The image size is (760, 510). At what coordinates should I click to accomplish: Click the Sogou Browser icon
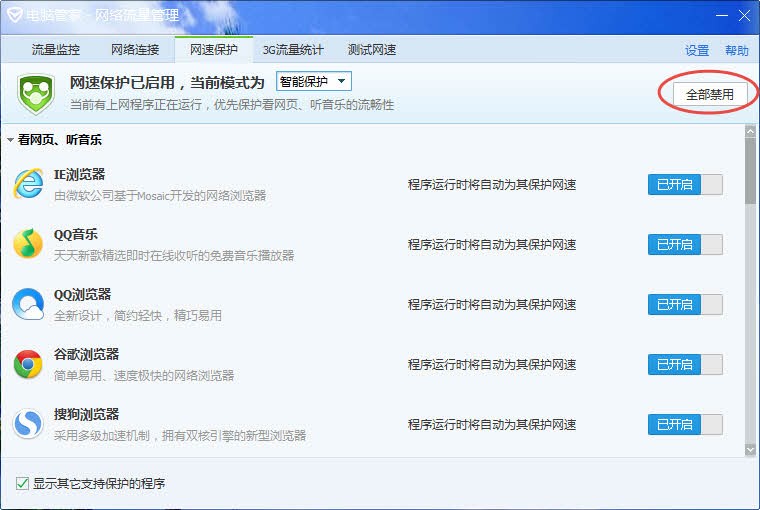[28, 424]
